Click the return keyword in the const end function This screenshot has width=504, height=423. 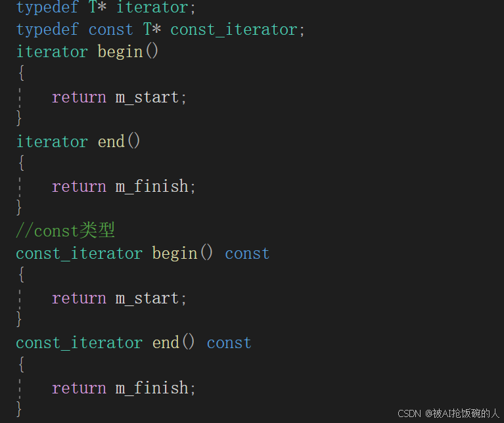[79, 388]
